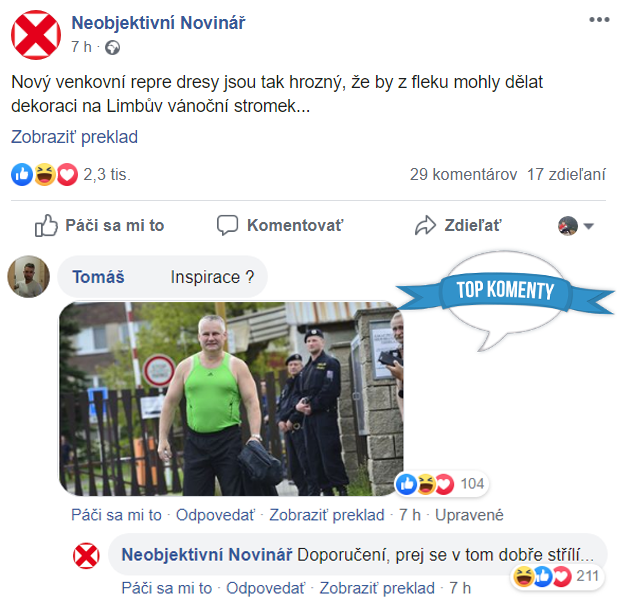Click the thumbs-up Páči sa mi to button
The image size is (617, 602).
100,225
